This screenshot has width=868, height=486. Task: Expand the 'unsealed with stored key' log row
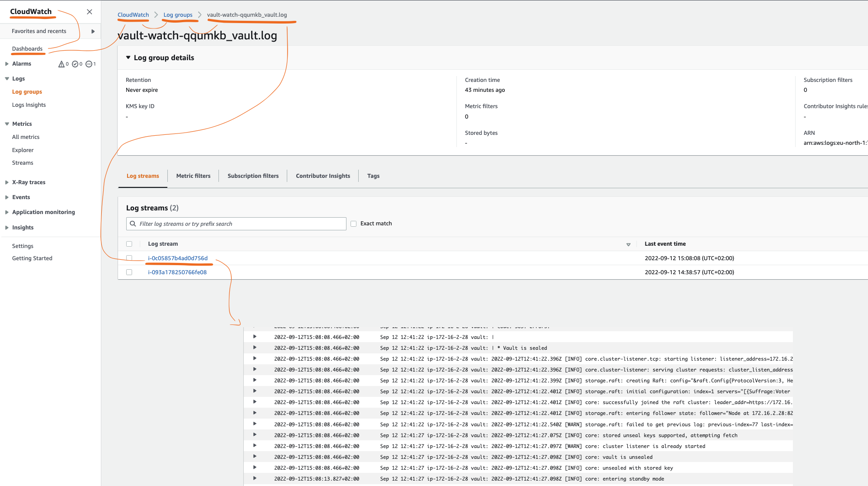tap(255, 467)
